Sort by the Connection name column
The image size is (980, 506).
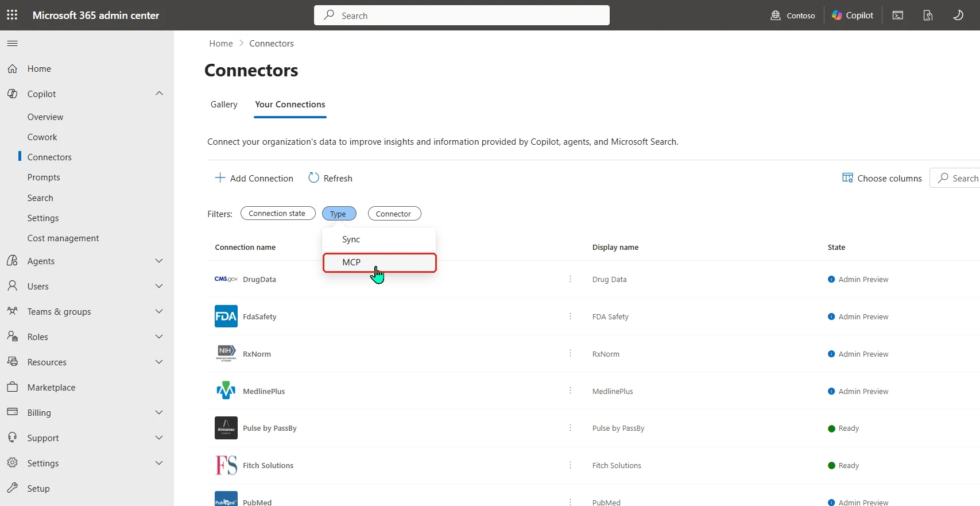click(245, 248)
